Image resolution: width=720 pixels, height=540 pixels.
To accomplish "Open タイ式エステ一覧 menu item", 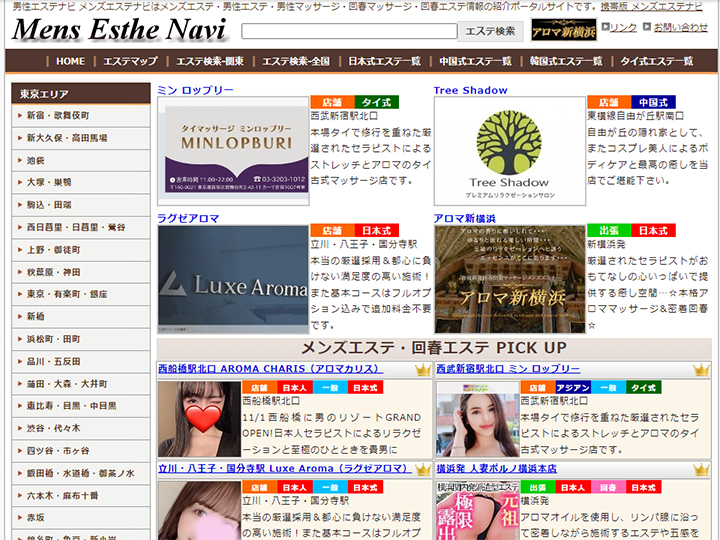I will pyautogui.click(x=657, y=61).
